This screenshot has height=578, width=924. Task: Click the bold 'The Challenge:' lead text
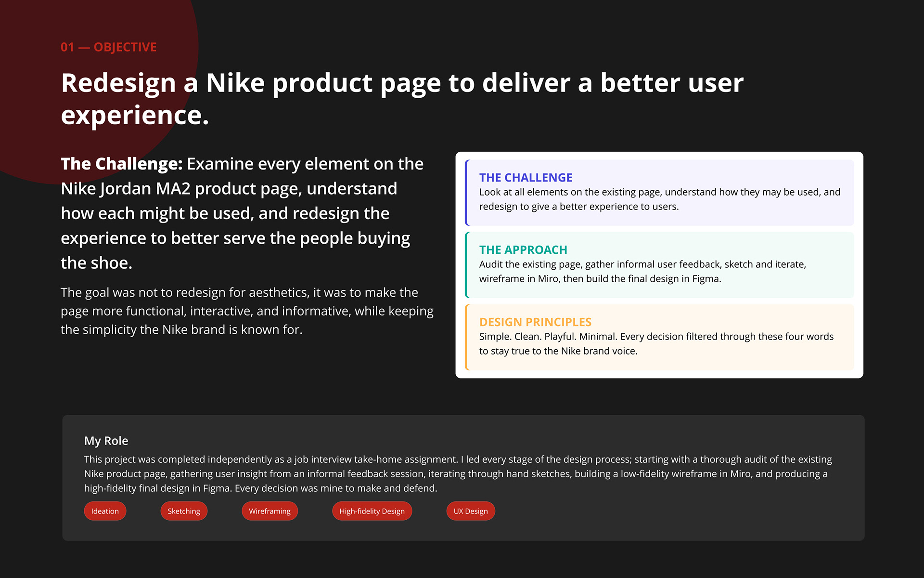(x=122, y=164)
